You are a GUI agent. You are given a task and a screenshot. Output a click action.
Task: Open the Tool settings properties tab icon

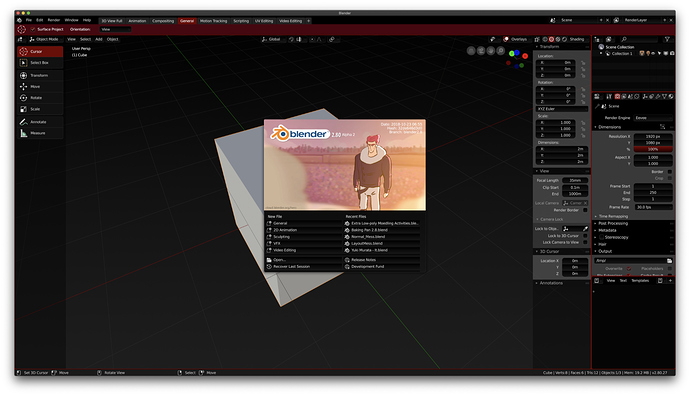click(x=609, y=96)
